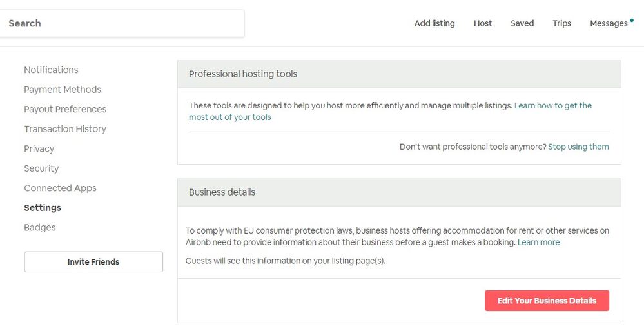Open the Saved listings page
The width and height of the screenshot is (644, 335).
[522, 23]
